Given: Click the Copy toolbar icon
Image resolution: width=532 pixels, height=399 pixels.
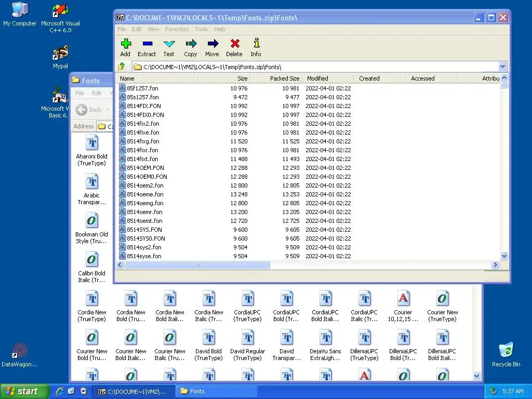Looking at the screenshot, I should 190,47.
